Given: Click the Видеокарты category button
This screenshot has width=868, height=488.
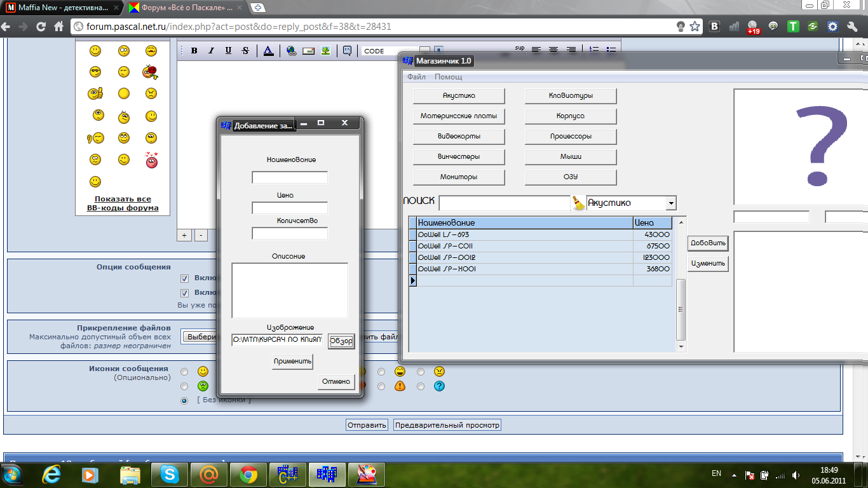Looking at the screenshot, I should tap(459, 137).
